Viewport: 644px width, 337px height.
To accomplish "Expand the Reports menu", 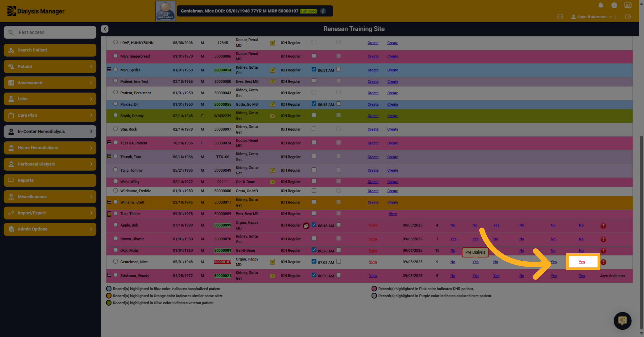I will (x=50, y=180).
